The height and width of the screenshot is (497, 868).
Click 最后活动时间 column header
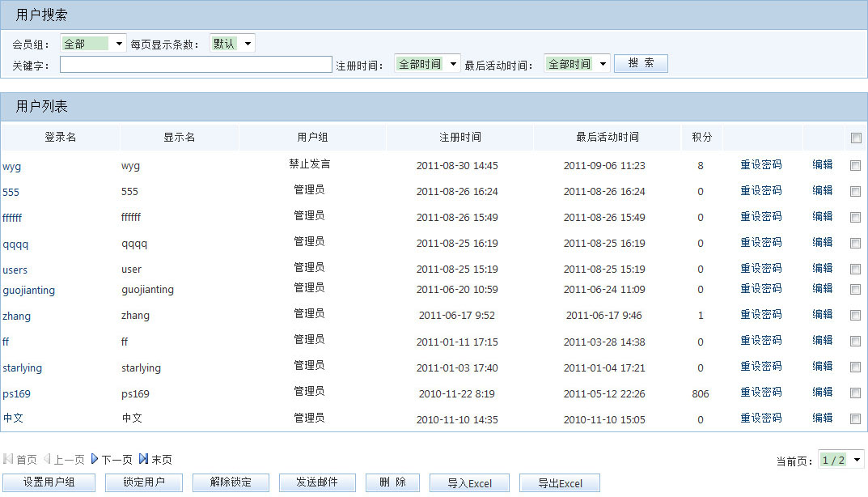click(608, 137)
